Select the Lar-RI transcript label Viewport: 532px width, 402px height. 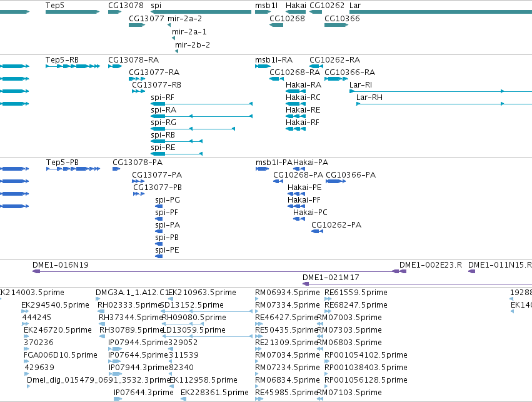pyautogui.click(x=361, y=85)
